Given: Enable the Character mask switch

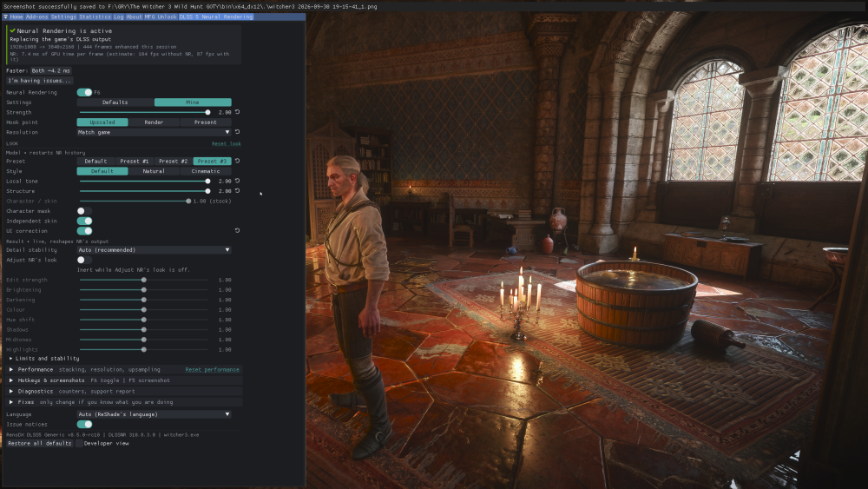Looking at the screenshot, I should 85,211.
